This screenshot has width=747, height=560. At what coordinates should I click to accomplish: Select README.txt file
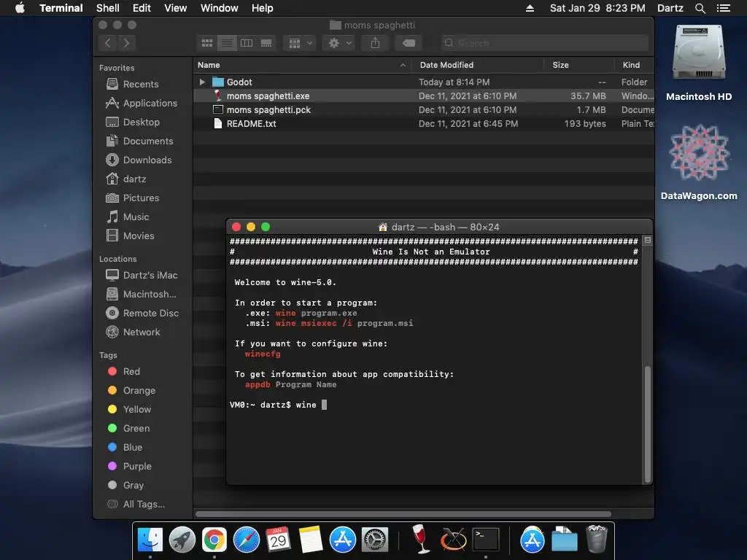point(424,123)
